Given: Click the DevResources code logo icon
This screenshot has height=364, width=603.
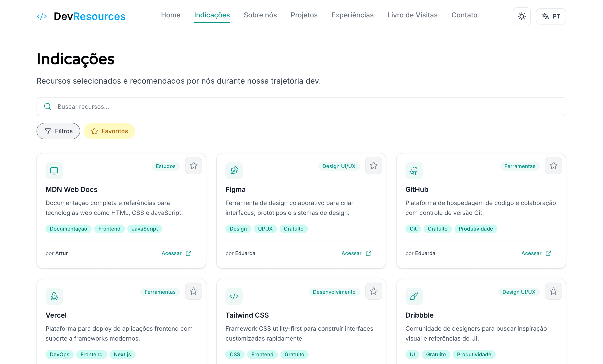Looking at the screenshot, I should (x=42, y=16).
